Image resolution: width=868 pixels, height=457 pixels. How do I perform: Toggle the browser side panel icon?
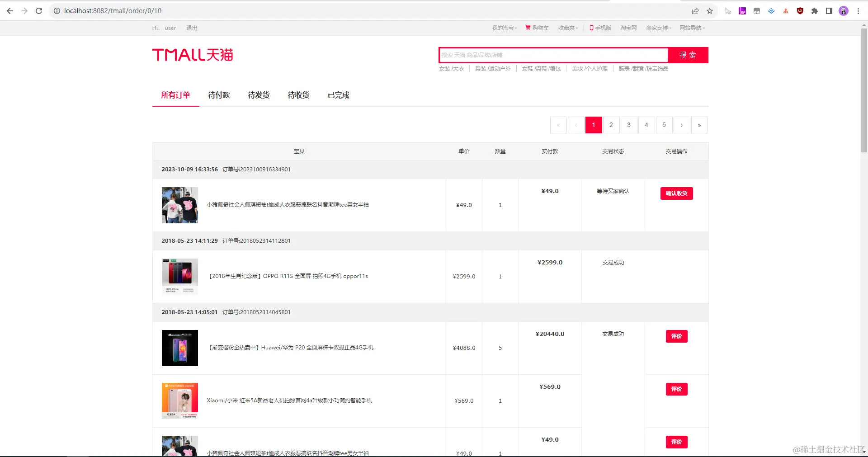coord(829,11)
